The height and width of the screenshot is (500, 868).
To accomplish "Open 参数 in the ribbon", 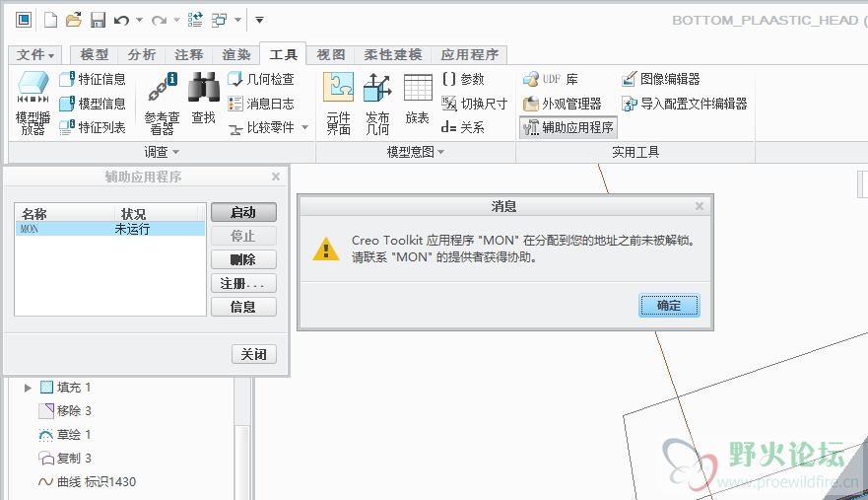I will point(464,79).
